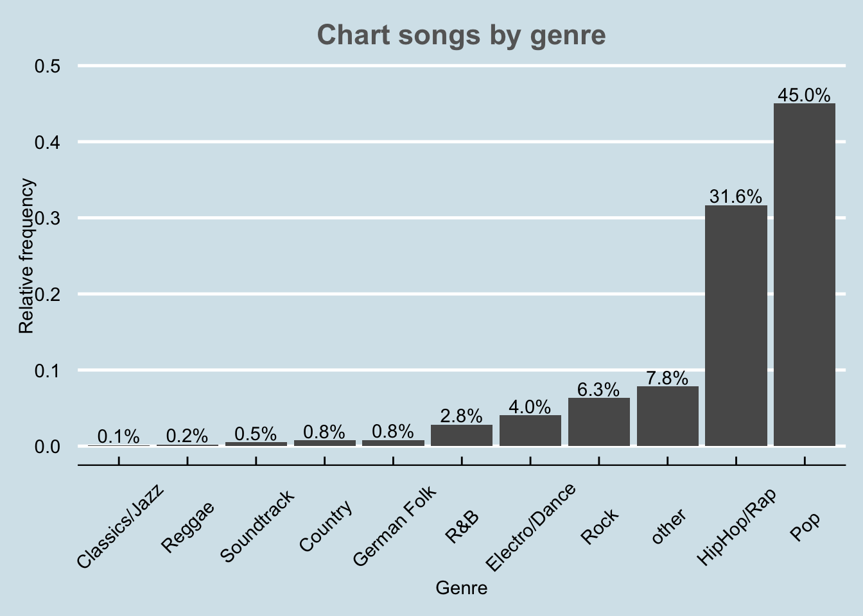Image resolution: width=863 pixels, height=616 pixels.
Task: Click the 45.0% value label
Action: click(x=804, y=95)
